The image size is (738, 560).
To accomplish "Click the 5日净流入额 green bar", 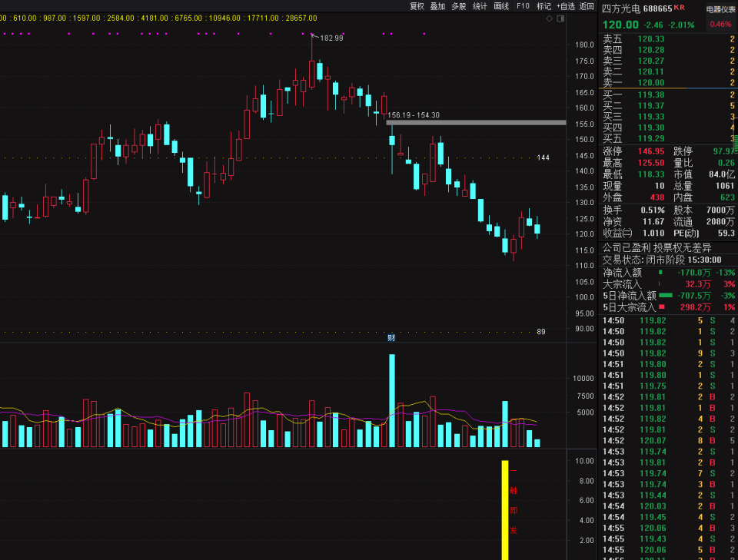I will [666, 295].
